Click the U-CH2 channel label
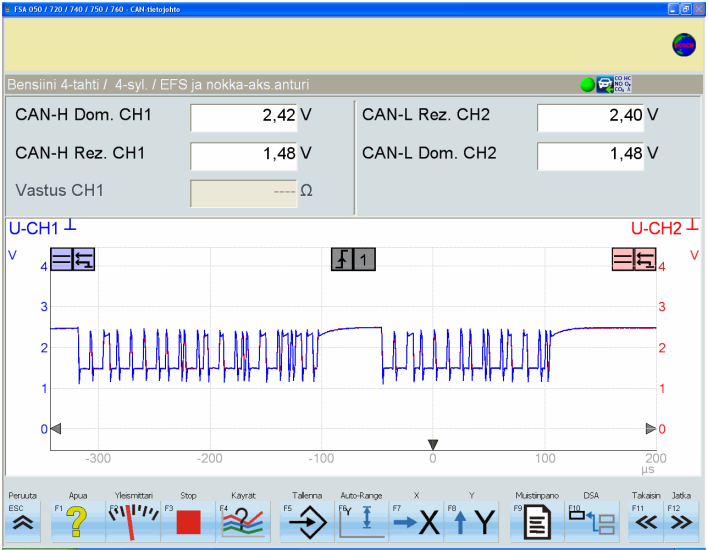This screenshot has height=550, width=708. (x=656, y=228)
